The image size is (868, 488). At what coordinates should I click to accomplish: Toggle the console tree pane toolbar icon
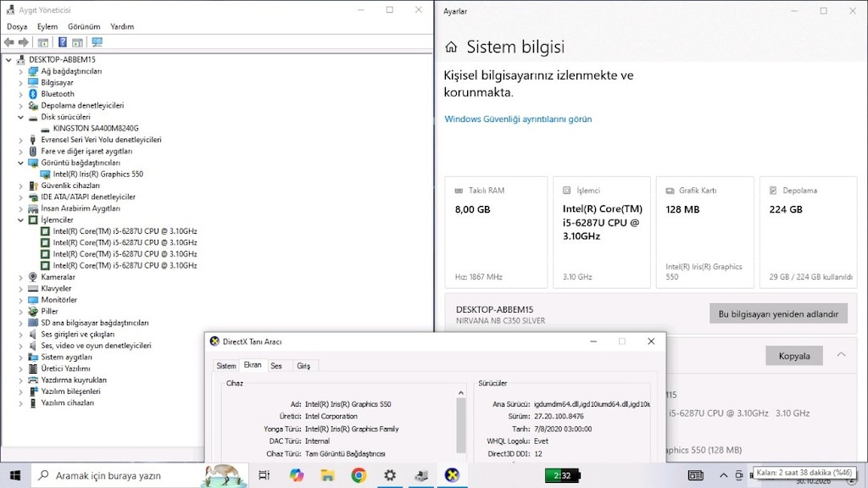[x=42, y=42]
